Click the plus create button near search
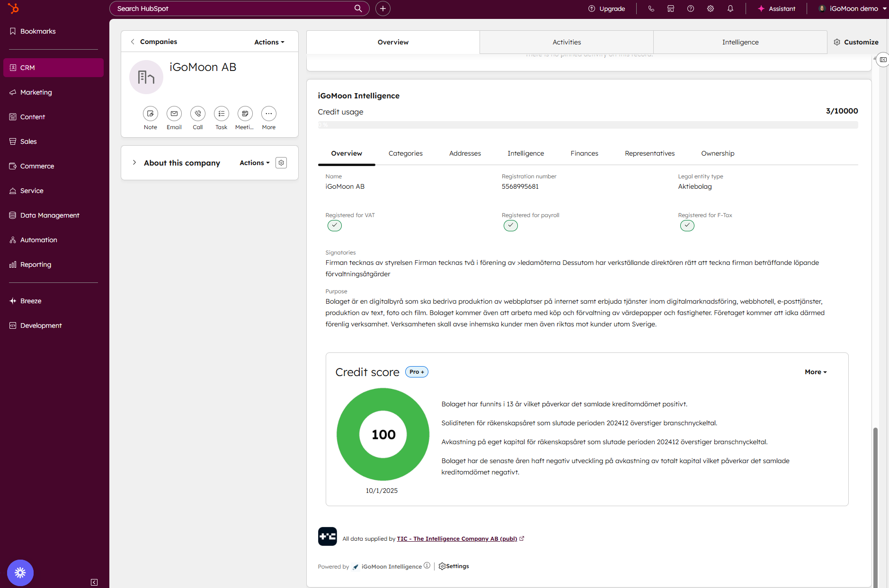889x588 pixels. click(x=382, y=9)
